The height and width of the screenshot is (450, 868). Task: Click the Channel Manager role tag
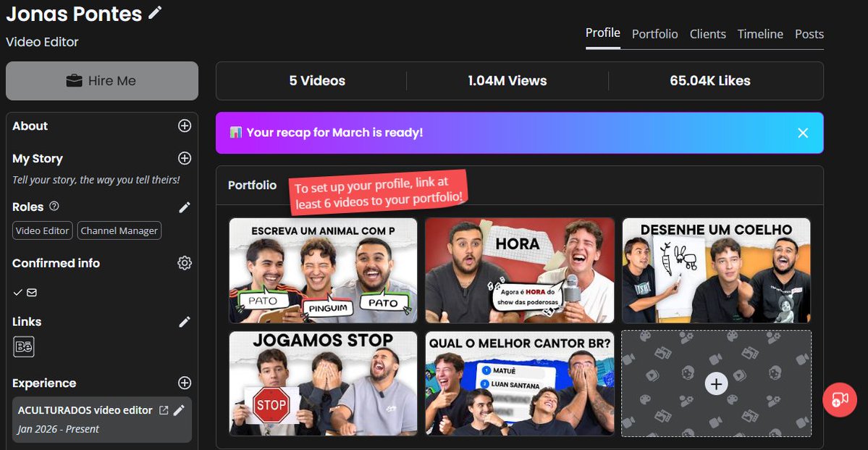(119, 230)
